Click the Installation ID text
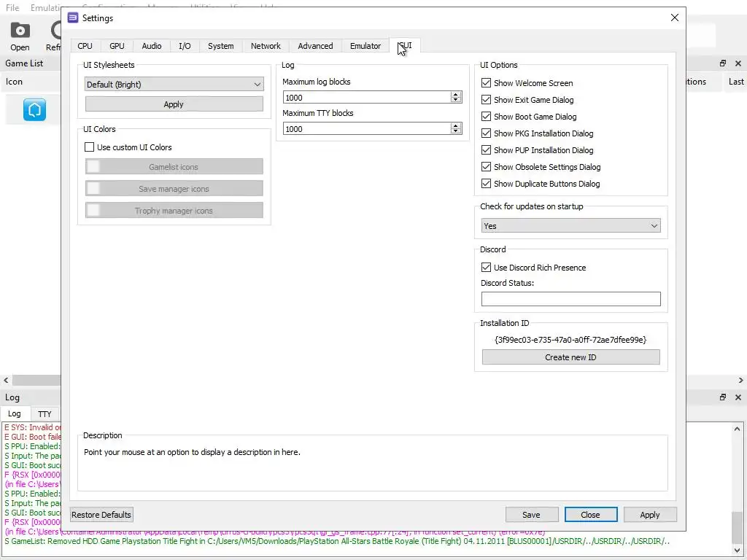Viewport: 747px width, 560px height. (x=570, y=340)
